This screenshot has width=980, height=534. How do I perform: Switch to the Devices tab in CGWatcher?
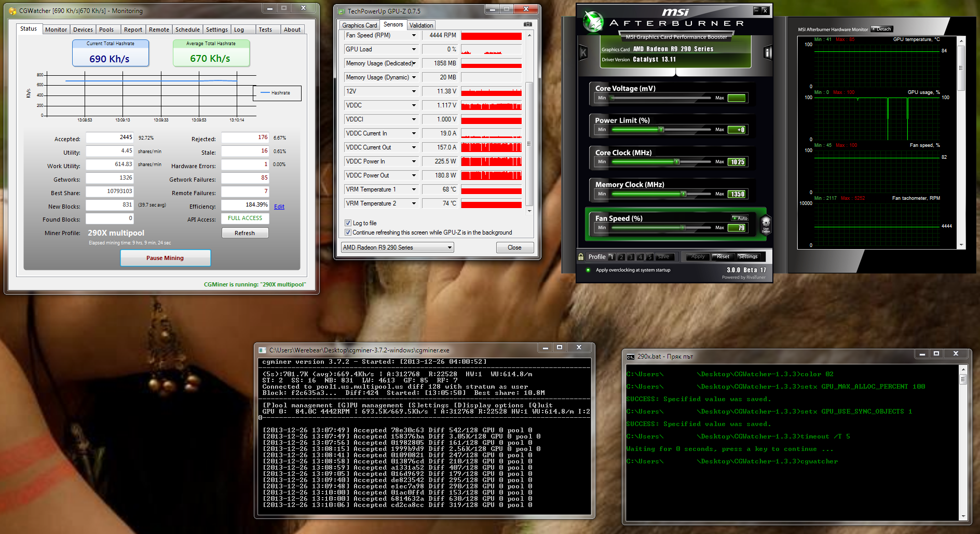click(83, 30)
